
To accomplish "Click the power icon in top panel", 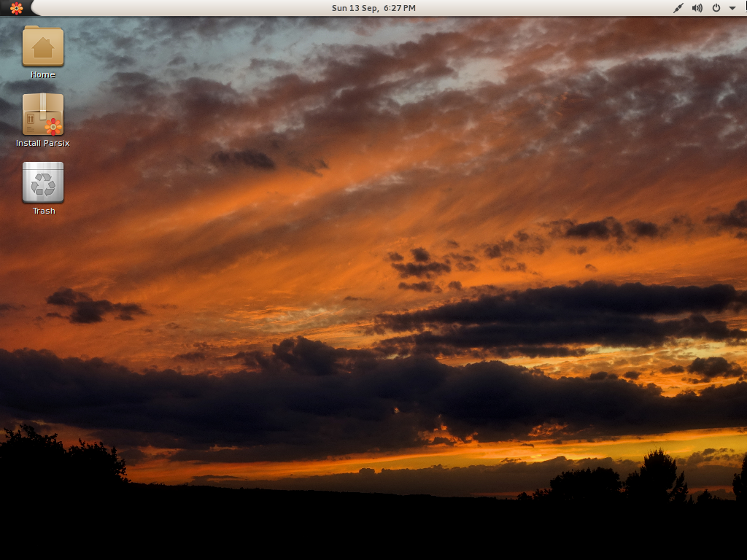I will coord(716,8).
